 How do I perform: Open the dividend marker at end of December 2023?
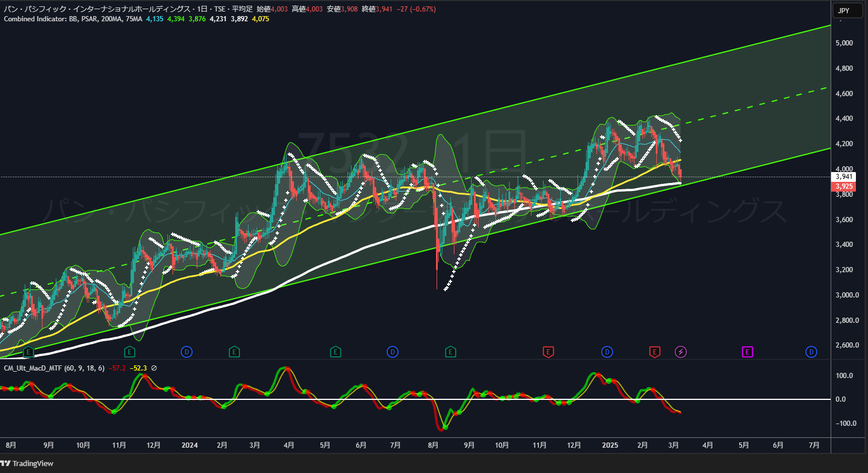[x=186, y=352]
